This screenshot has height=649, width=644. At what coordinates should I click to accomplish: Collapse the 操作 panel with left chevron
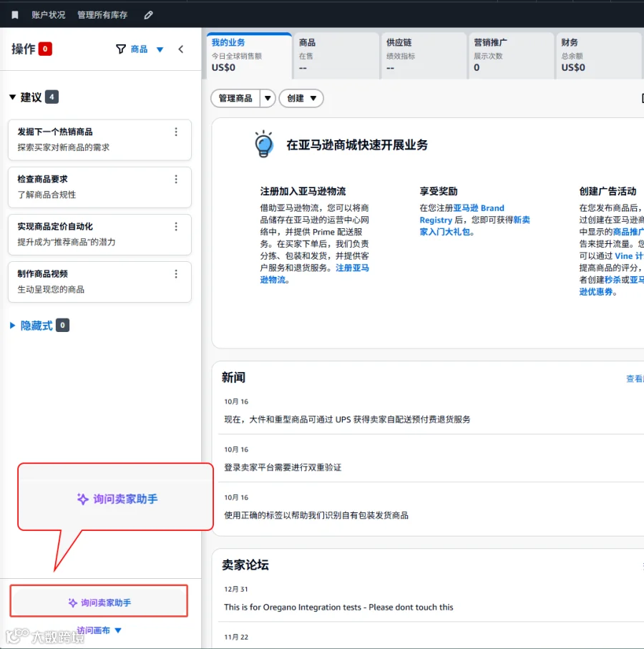pyautogui.click(x=181, y=49)
